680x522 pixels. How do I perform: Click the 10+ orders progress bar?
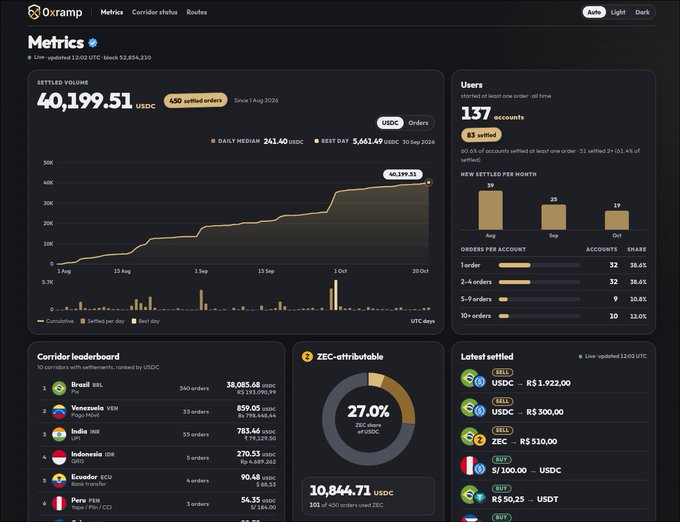point(539,316)
